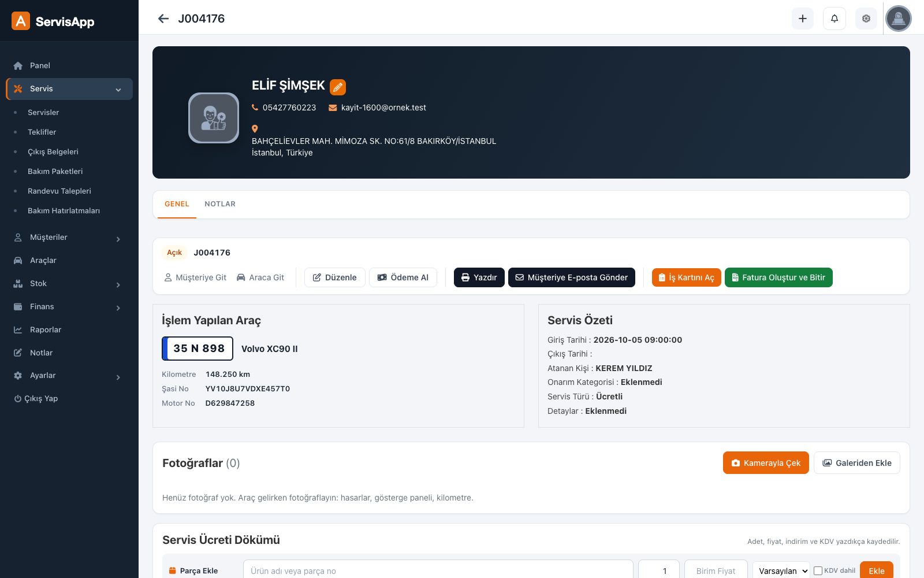Click the Müşteriye Git link
The image size is (924, 578).
[195, 277]
